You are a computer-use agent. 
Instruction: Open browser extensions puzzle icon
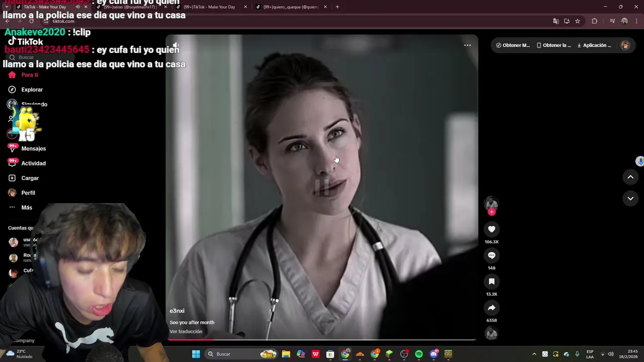(595, 21)
